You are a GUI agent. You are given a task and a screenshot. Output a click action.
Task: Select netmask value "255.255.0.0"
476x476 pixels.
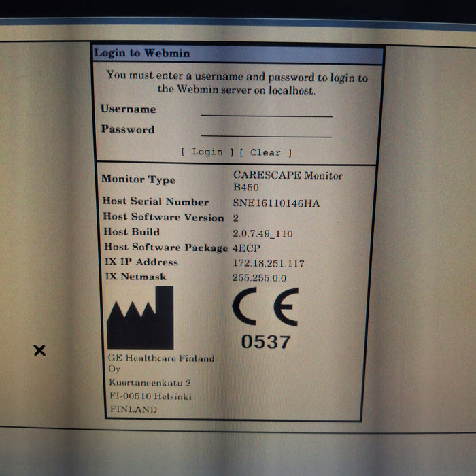259,277
